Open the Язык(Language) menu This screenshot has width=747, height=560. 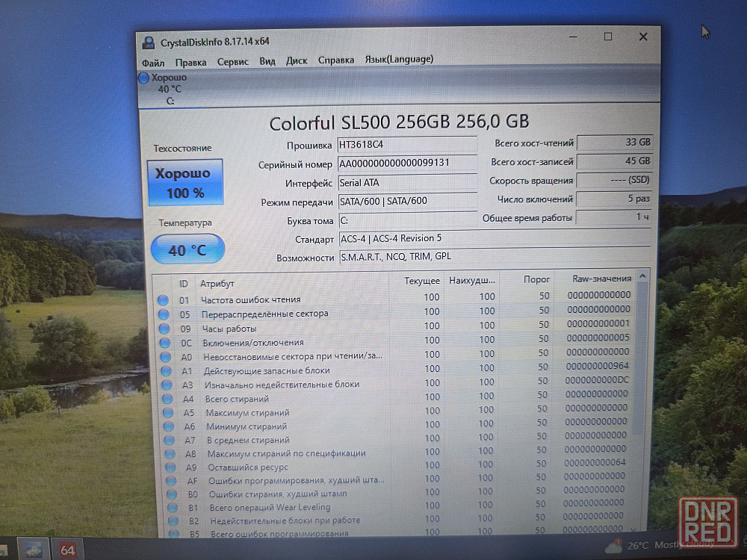[399, 59]
